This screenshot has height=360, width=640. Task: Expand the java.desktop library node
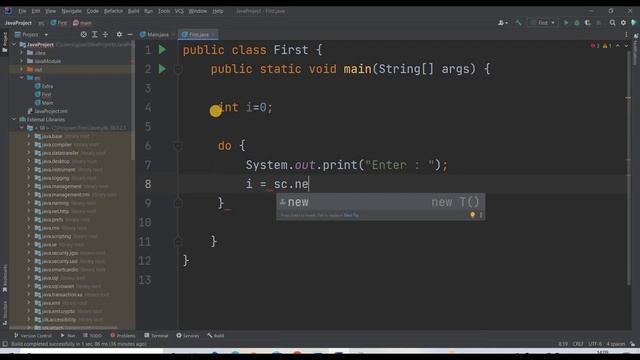pyautogui.click(x=29, y=161)
